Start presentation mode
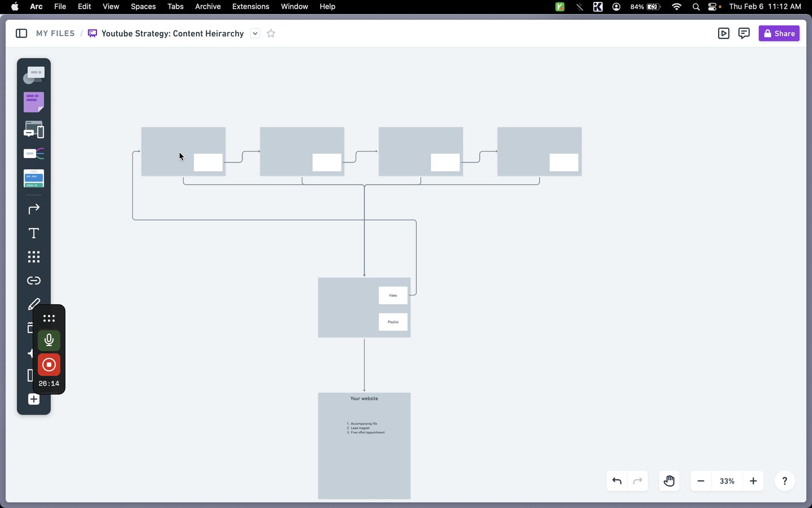The height and width of the screenshot is (508, 812). pos(724,34)
